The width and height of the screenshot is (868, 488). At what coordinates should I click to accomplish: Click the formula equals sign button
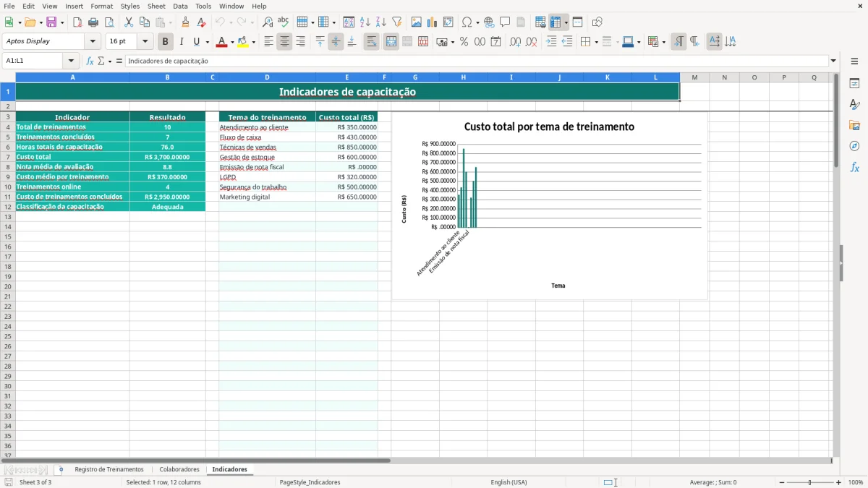click(x=119, y=61)
